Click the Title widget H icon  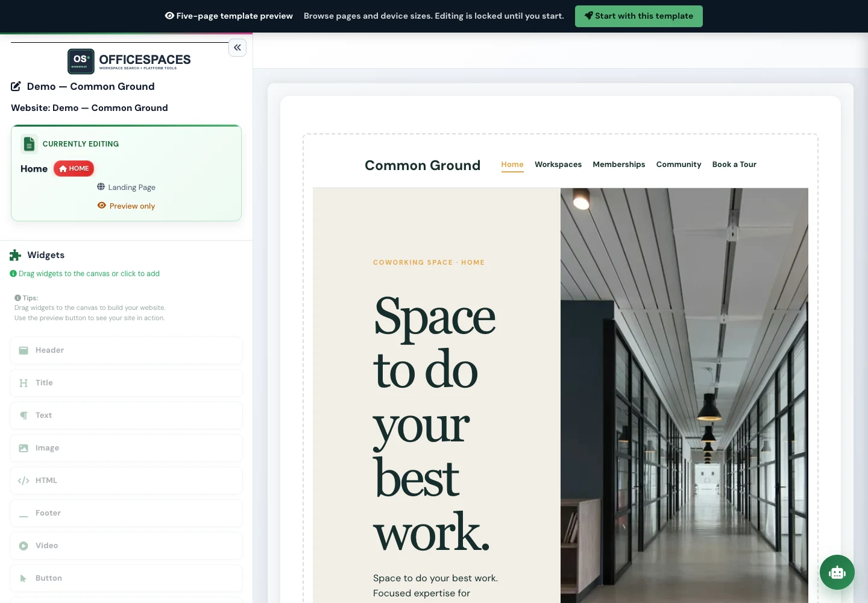click(x=24, y=383)
